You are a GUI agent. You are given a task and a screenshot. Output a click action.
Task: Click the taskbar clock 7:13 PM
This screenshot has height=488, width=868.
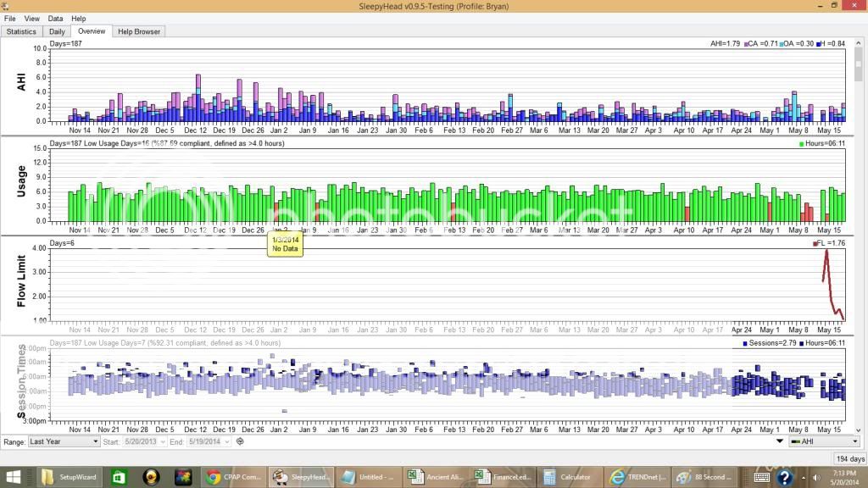845,478
